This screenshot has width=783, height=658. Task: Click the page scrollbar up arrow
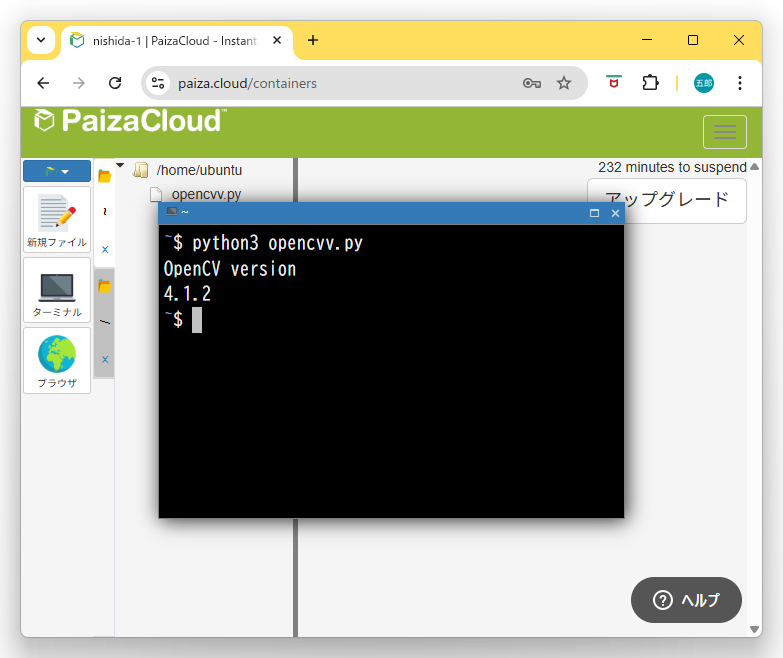[755, 167]
